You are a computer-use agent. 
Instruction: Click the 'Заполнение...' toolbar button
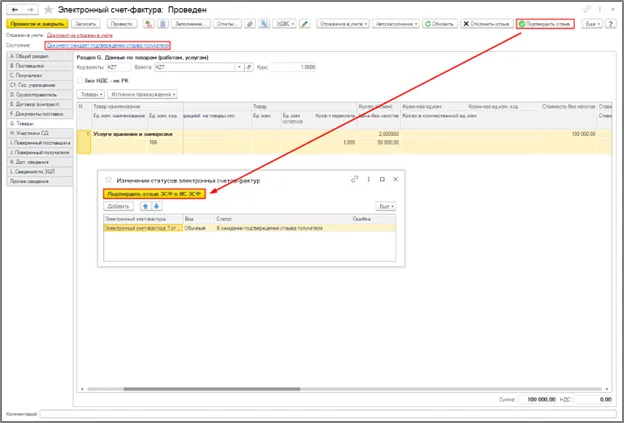point(191,24)
